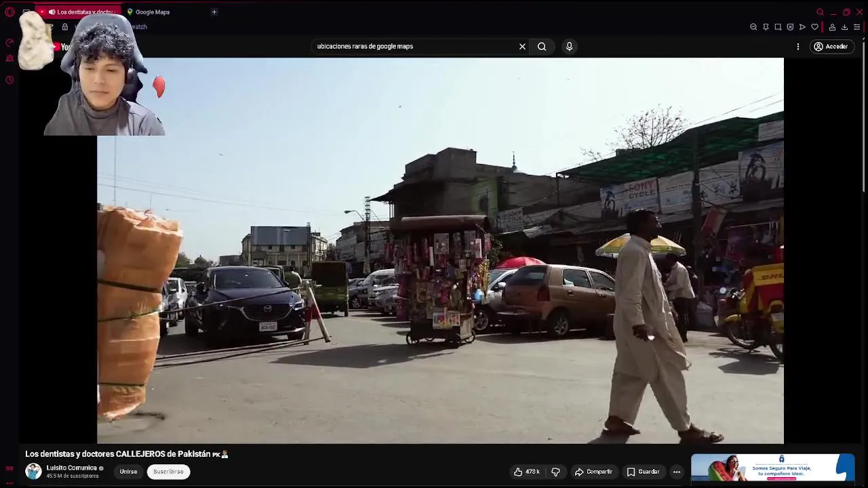Click the 45.5 M de suscriptores text
The image size is (868, 488).
[73, 476]
